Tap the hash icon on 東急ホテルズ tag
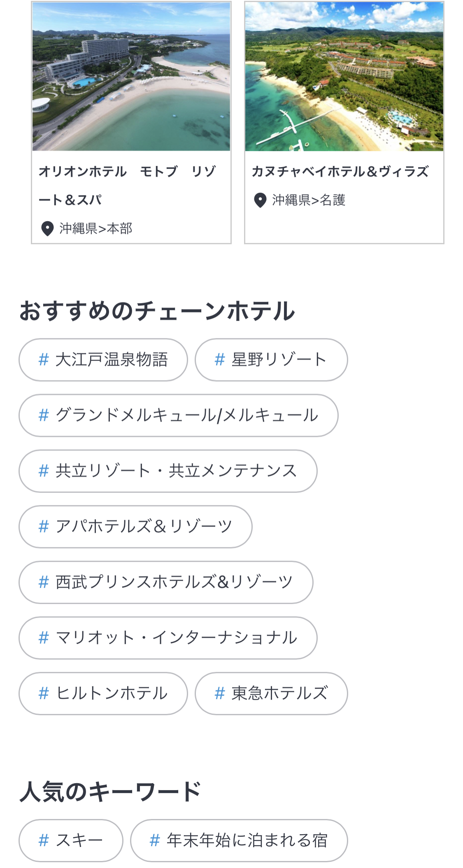Screen dimensions: 463x868 pyautogui.click(x=220, y=693)
